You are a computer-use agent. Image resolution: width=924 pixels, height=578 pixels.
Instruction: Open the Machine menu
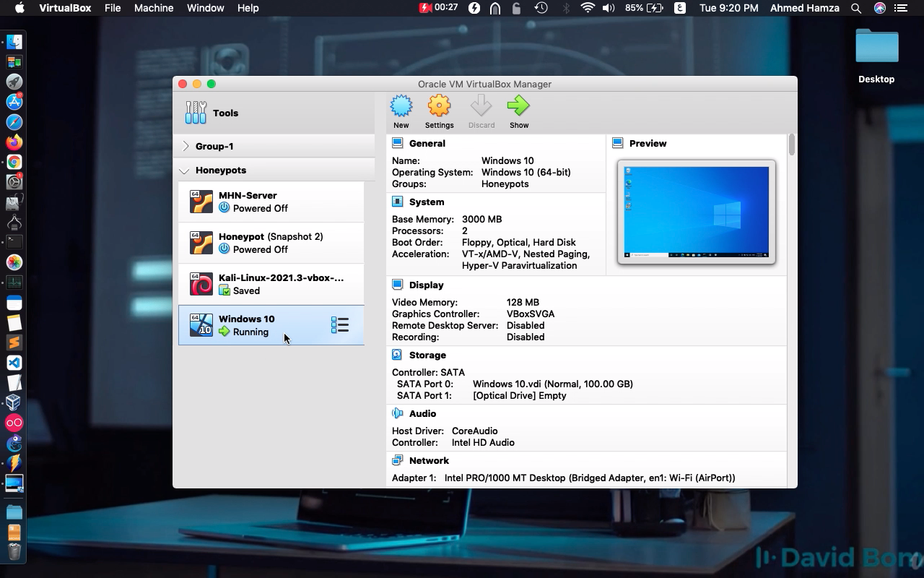(153, 8)
